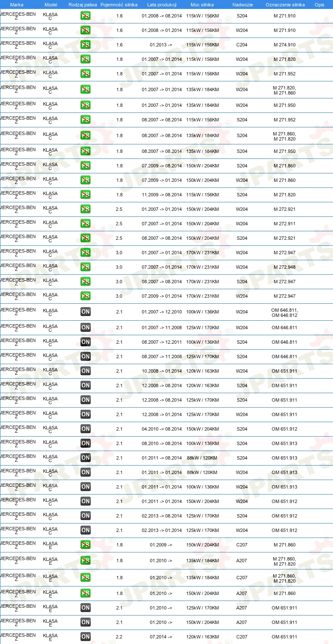Select engine code M 272.948
Image resolution: width=333 pixels, height=644 pixels.
(x=284, y=267)
